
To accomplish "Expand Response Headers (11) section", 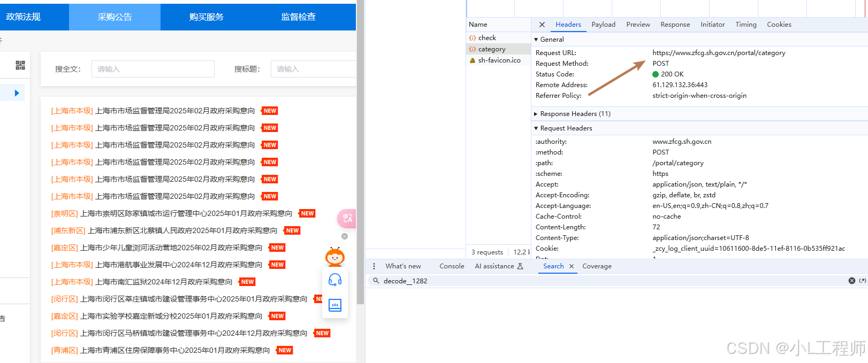I will coord(536,114).
